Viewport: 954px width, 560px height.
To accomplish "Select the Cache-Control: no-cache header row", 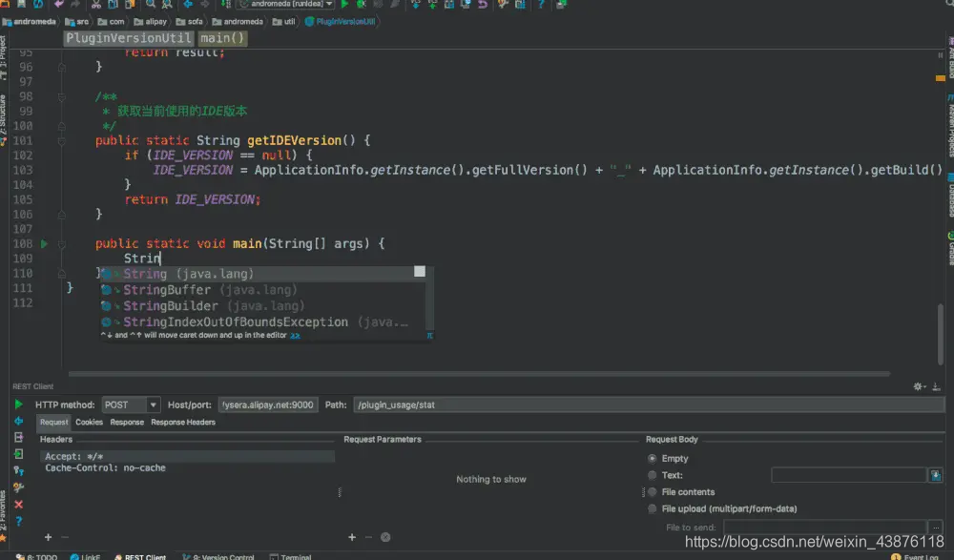I will [x=187, y=468].
